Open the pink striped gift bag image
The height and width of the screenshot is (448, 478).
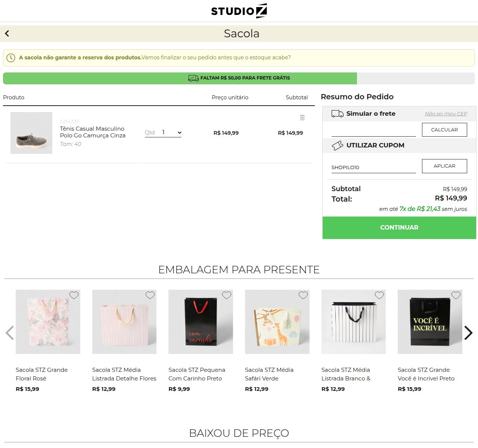click(124, 322)
